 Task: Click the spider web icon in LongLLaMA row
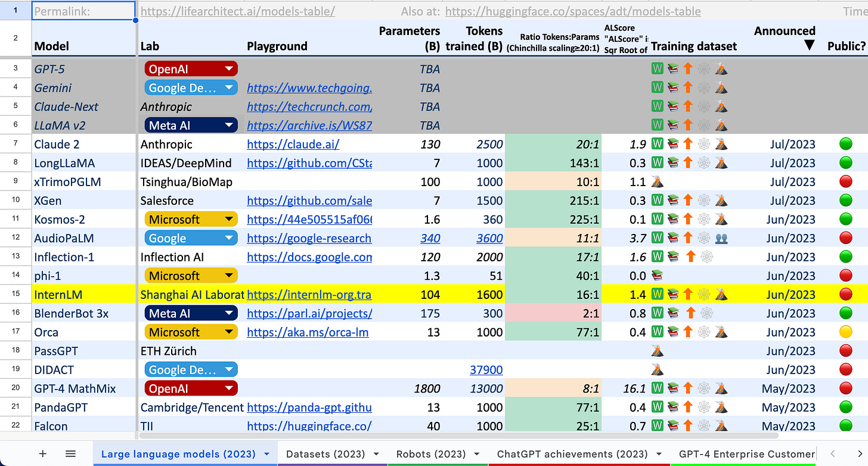703,163
